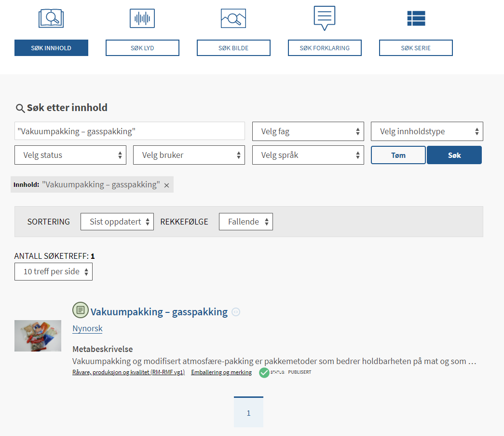The image size is (504, 436).
Task: Click the Tøm button to clear filters
Action: coord(398,155)
